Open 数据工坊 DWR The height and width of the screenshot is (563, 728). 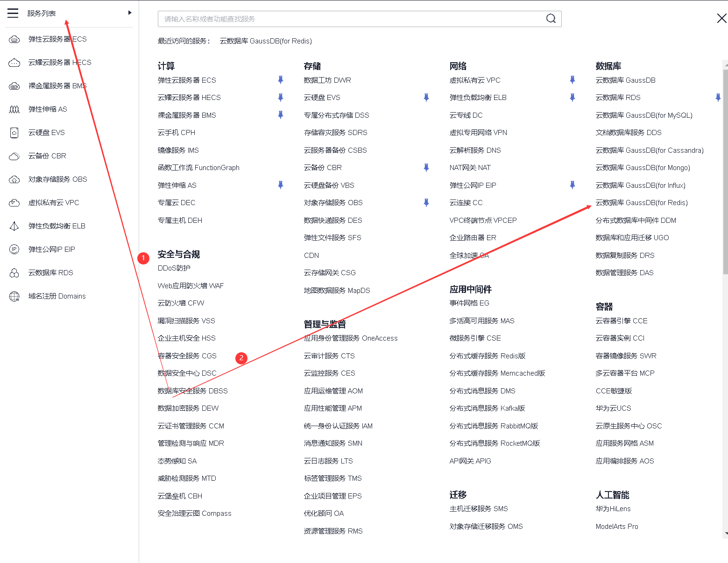(x=327, y=80)
